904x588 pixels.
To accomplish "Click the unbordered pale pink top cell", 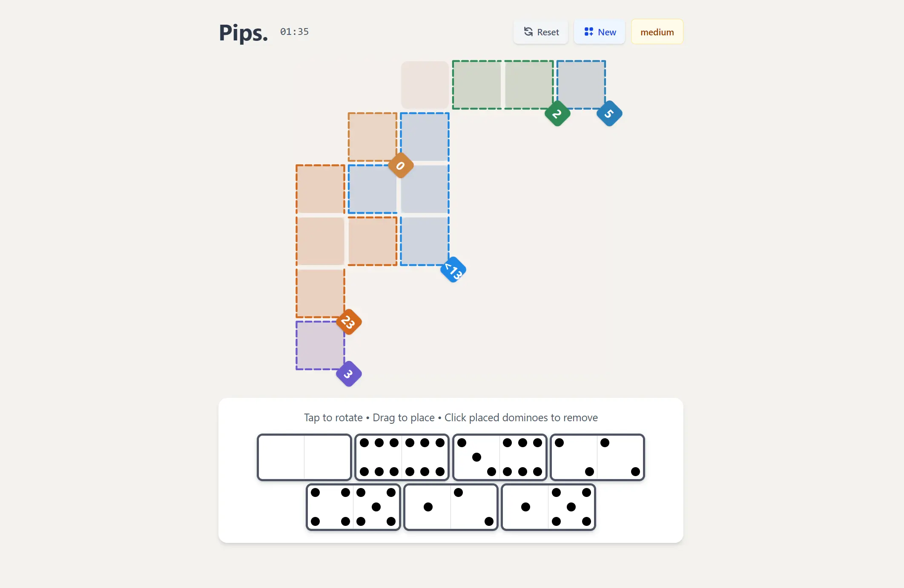I will (425, 85).
